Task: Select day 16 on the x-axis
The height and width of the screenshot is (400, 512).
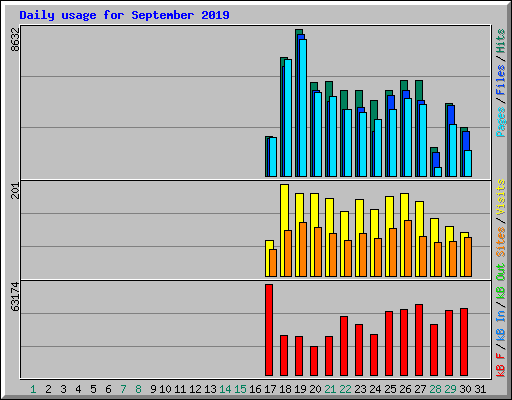Action: pos(255,389)
